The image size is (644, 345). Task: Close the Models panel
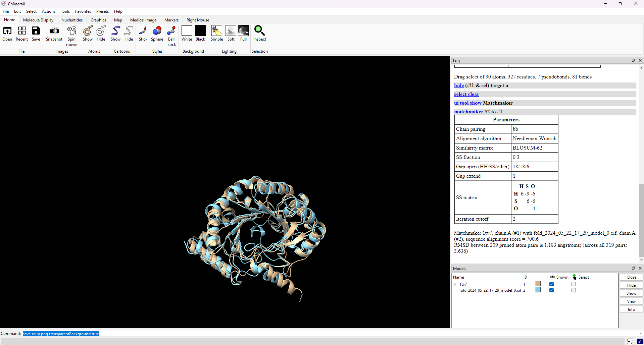(640, 268)
